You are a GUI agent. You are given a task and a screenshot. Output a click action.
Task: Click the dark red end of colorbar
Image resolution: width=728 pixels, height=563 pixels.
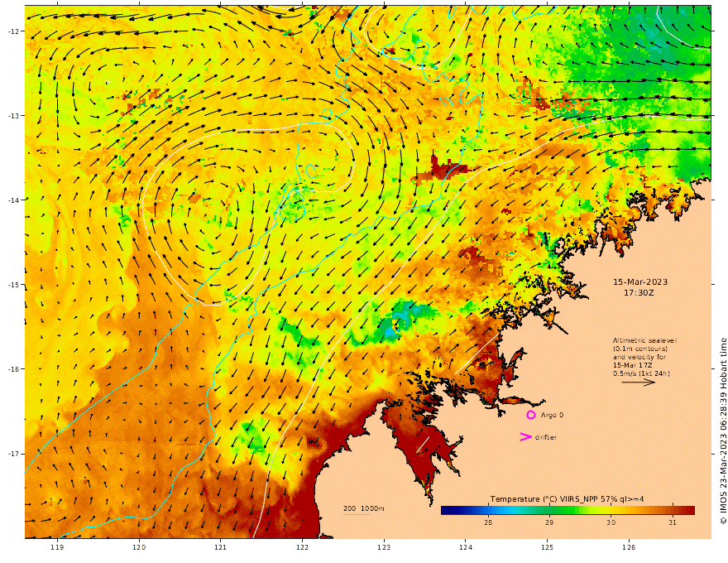pyautogui.click(x=691, y=511)
